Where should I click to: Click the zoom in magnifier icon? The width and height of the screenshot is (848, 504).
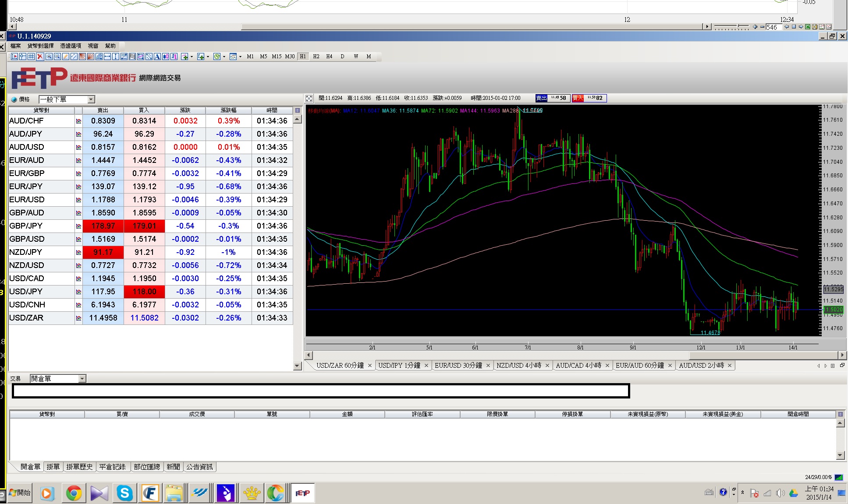49,56
